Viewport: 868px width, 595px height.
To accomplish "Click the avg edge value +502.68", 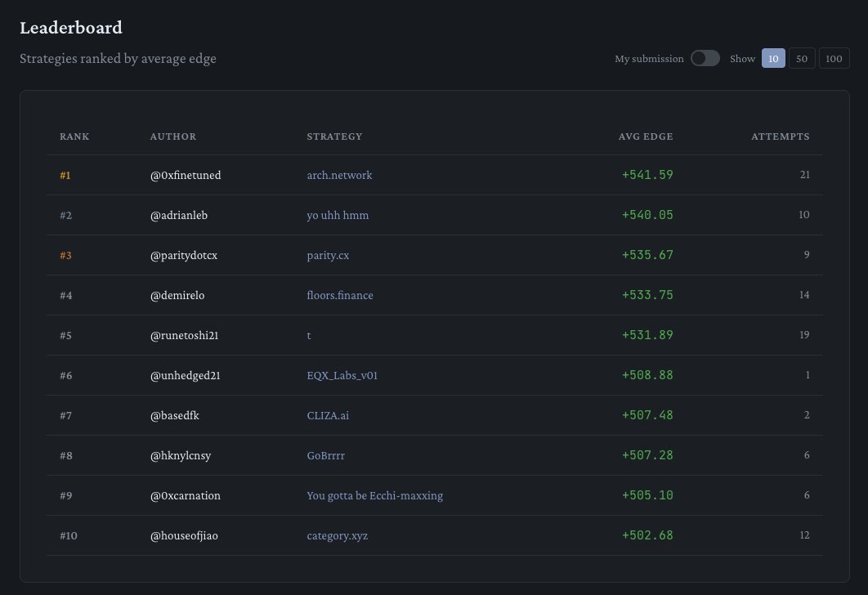I will tap(647, 535).
